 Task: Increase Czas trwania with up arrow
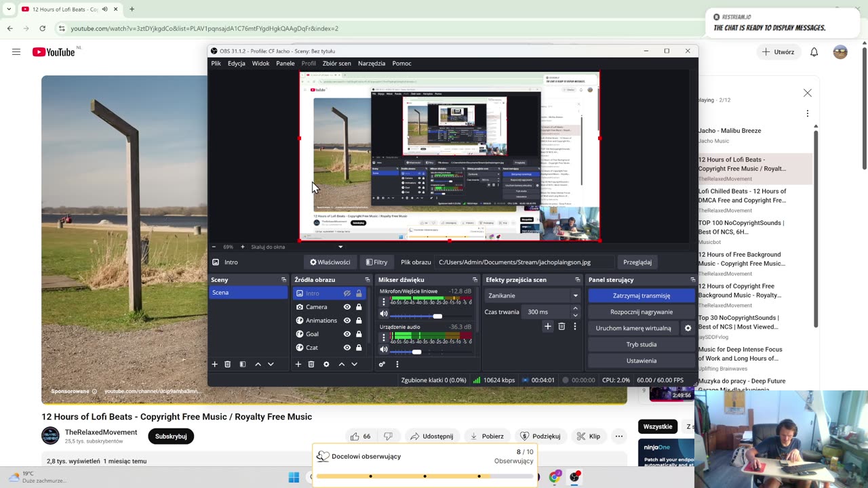[575, 308]
